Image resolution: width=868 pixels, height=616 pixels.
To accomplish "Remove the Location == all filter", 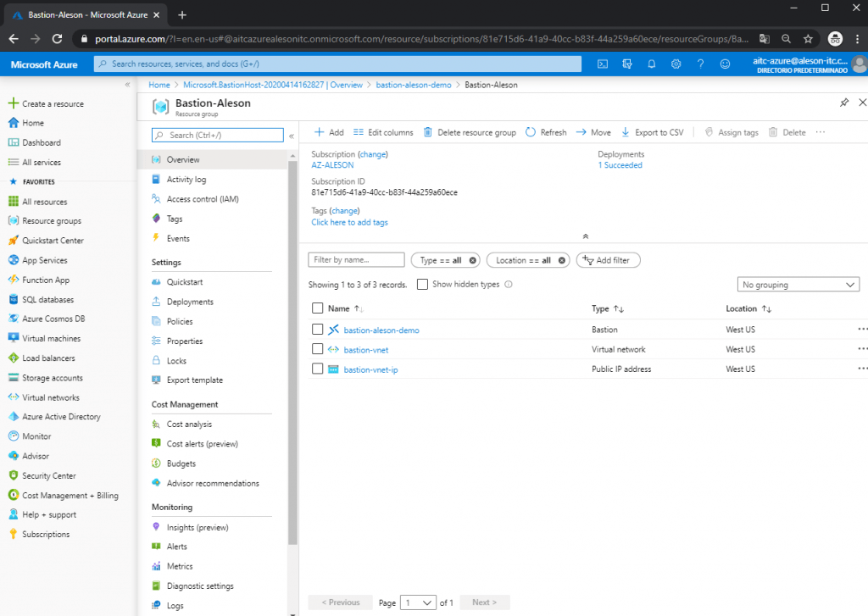I will tap(561, 260).
